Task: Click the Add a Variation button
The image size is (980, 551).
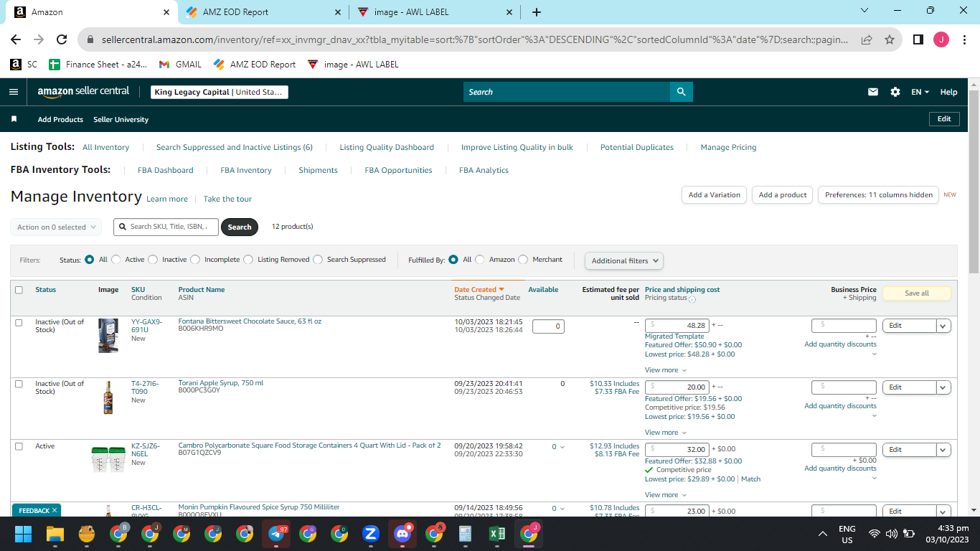Action: pos(714,195)
